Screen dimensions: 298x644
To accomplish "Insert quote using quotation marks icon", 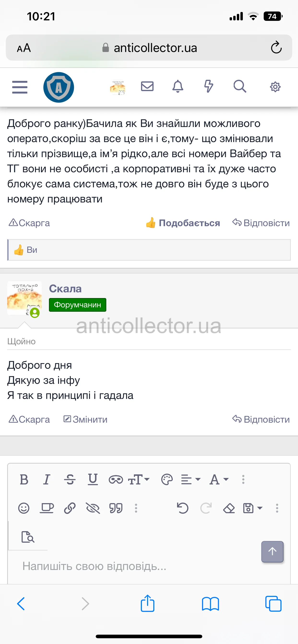I will point(116,508).
